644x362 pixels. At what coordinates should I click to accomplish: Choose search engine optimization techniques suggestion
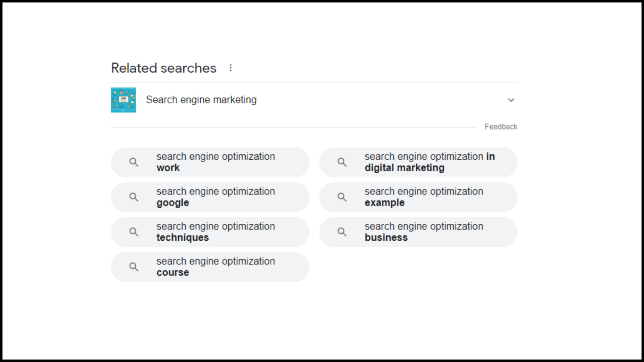[x=210, y=232]
